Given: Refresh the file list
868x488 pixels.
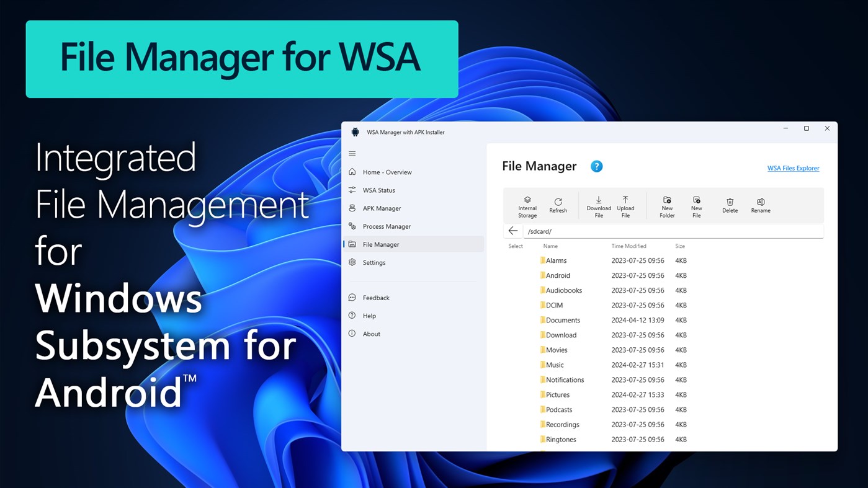Looking at the screenshot, I should point(558,205).
